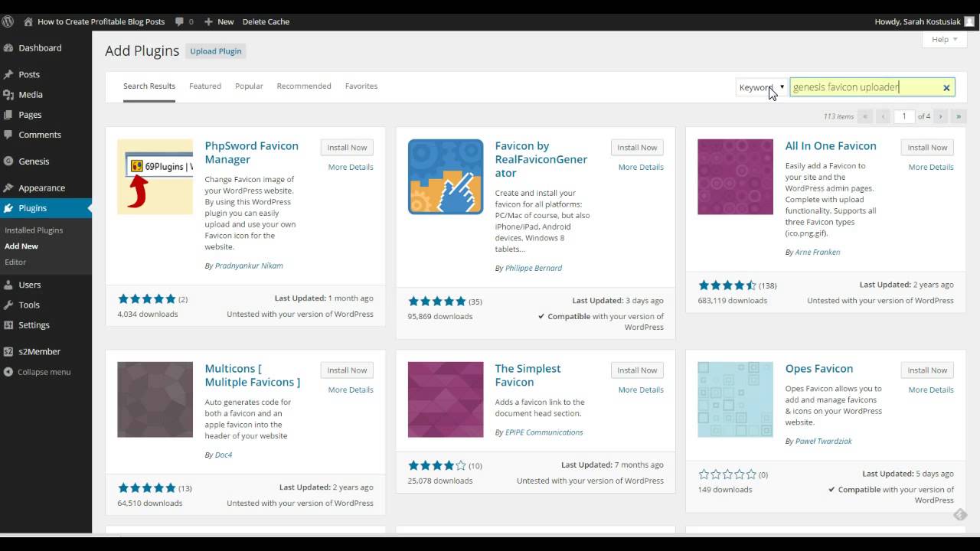Open Howdy, Sarah Kostusiak account menu
The width and height of the screenshot is (980, 551).
(x=925, y=21)
